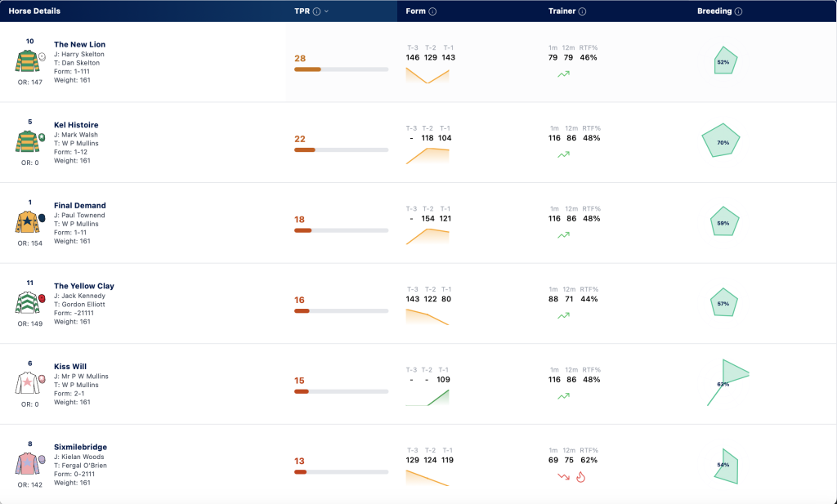Select the Trainer column header

point(562,11)
